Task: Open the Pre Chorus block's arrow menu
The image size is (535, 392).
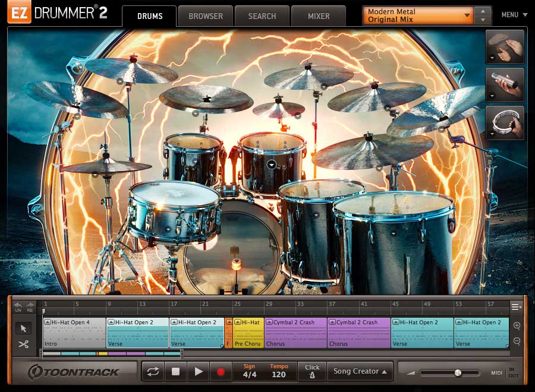Action: 237,322
